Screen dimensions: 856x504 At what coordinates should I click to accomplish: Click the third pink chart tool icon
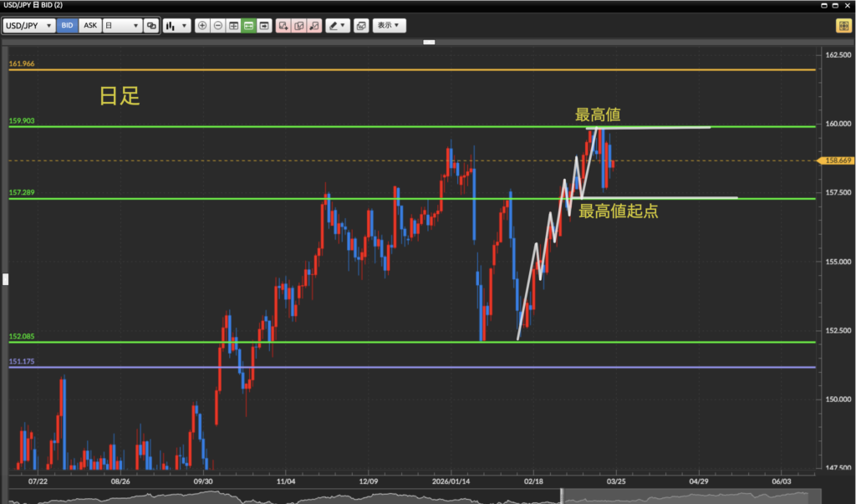click(x=314, y=26)
